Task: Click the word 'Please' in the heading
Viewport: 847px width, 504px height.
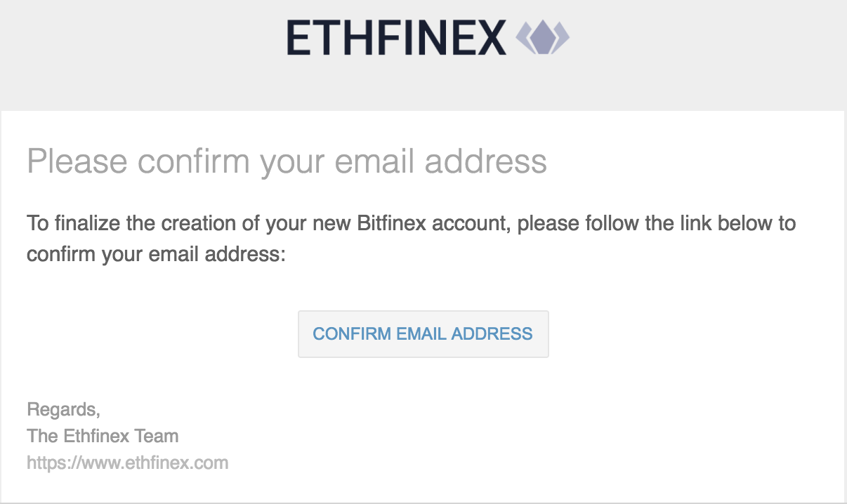Action: click(77, 162)
